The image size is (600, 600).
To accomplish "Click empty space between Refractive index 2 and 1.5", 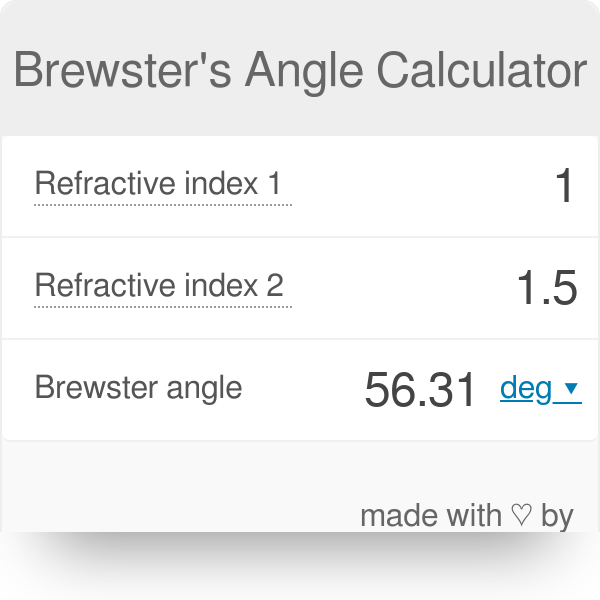I will coord(400,288).
